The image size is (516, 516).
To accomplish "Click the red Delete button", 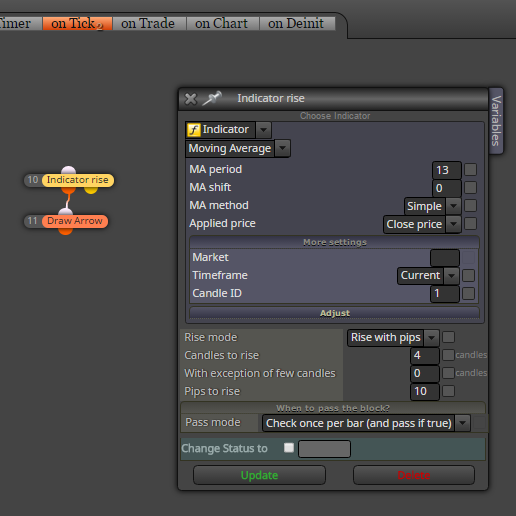I will (414, 475).
